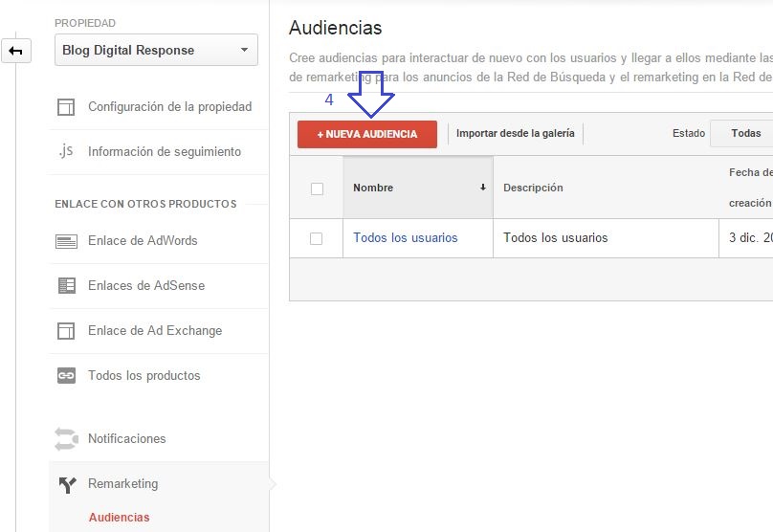Click Importar desde la galería
The width and height of the screenshot is (773, 532).
coord(515,133)
